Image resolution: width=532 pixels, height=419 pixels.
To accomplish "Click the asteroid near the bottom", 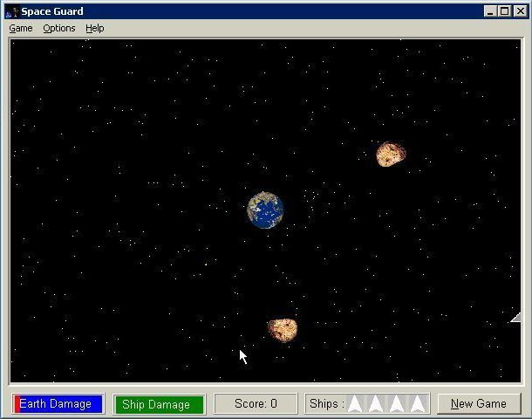I will click(283, 330).
